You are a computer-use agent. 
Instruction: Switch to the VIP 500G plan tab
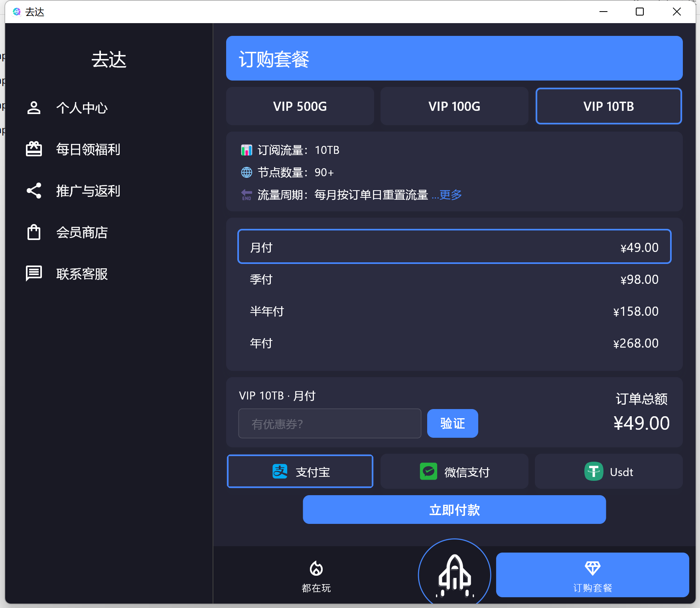300,106
